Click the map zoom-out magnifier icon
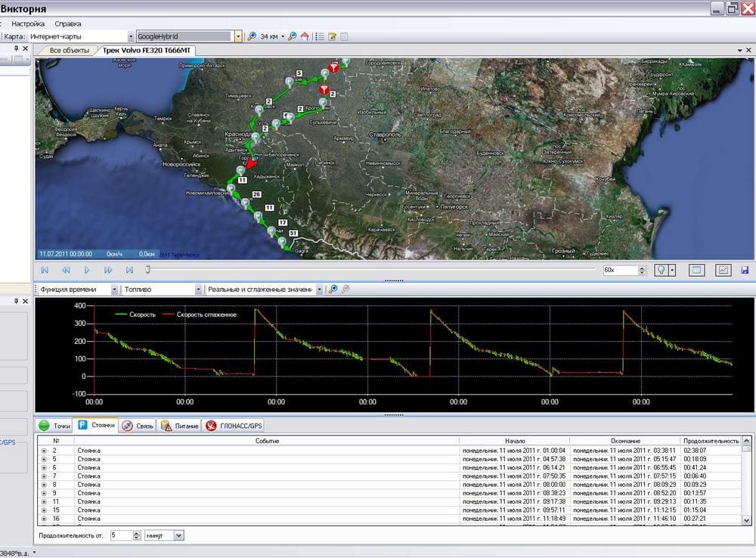Image resolution: width=756 pixels, height=558 pixels. click(292, 36)
